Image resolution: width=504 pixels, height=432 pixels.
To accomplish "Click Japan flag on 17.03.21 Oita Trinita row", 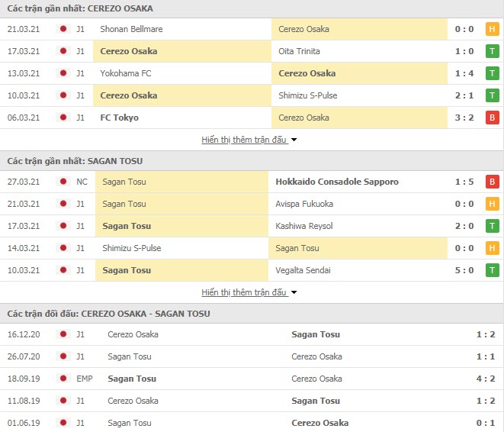I will coord(63,51).
